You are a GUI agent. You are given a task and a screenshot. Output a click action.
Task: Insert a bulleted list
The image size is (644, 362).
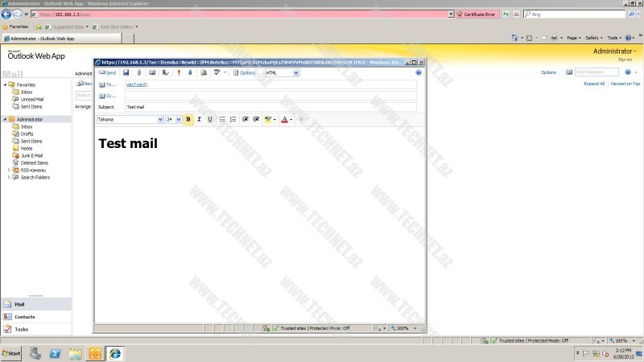(223, 119)
